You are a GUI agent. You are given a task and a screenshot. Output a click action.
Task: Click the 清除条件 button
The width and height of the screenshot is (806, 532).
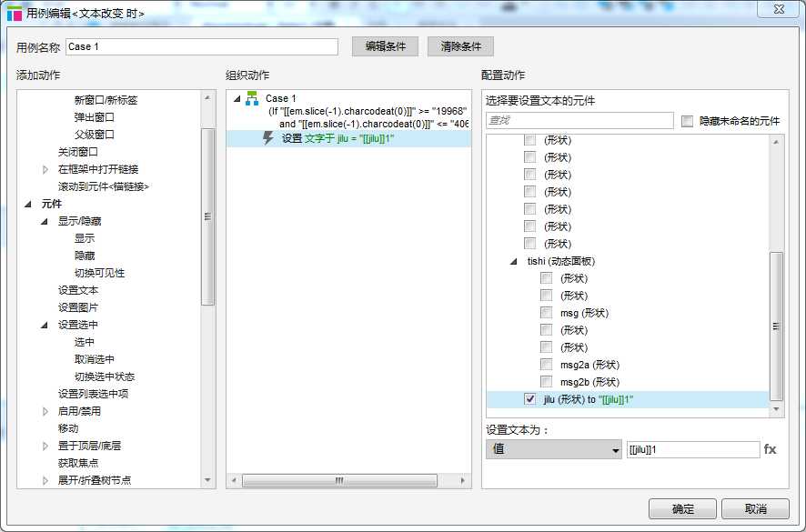coord(460,46)
